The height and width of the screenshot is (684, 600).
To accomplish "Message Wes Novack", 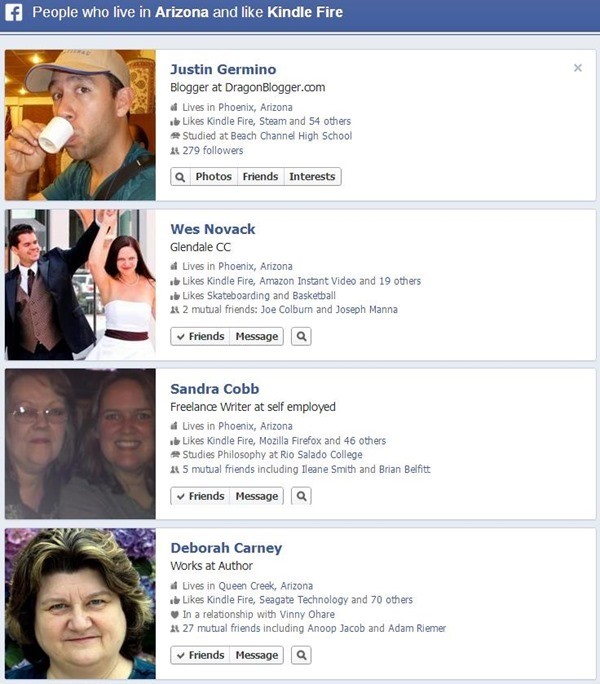I will (257, 336).
